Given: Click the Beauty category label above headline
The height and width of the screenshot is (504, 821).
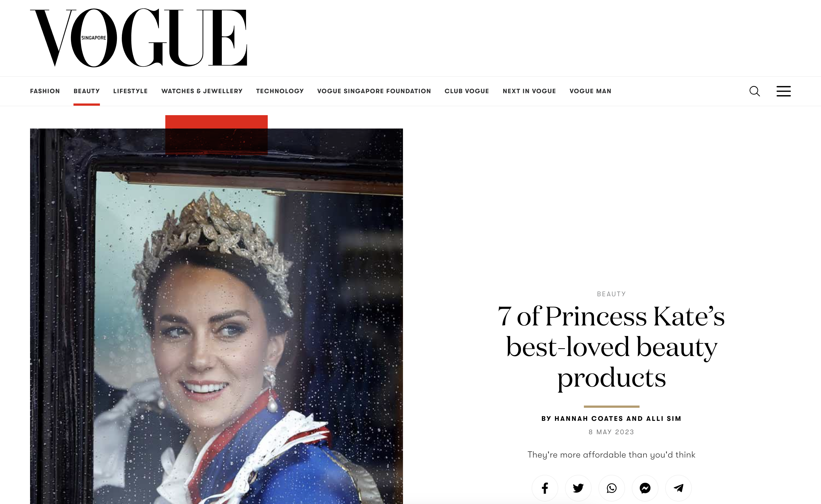Looking at the screenshot, I should coord(611,294).
